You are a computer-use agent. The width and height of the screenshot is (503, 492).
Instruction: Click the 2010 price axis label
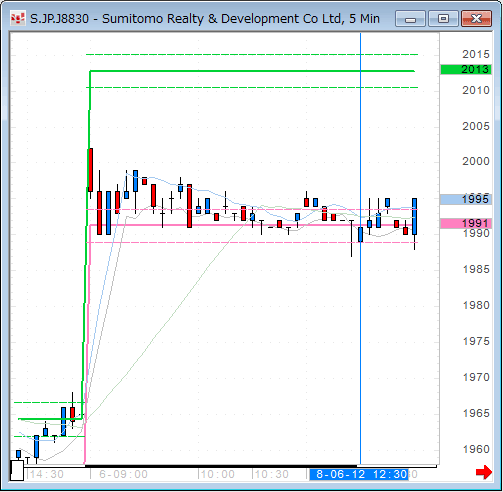tap(476, 90)
